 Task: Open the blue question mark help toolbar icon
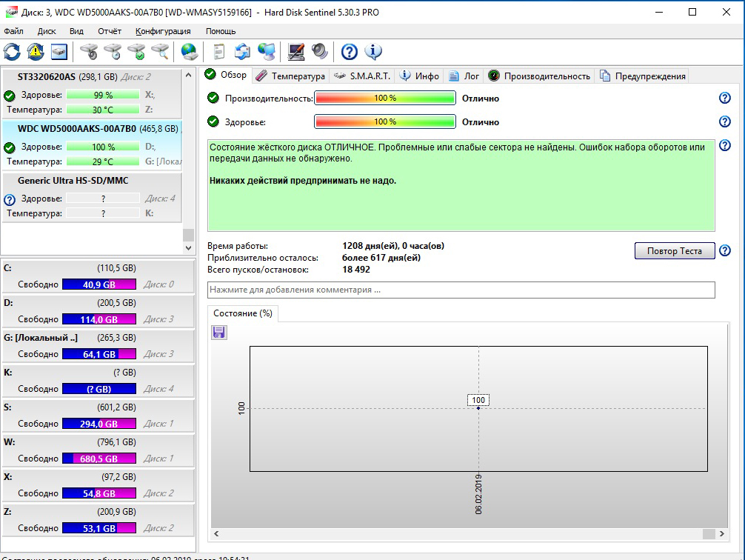pos(349,52)
